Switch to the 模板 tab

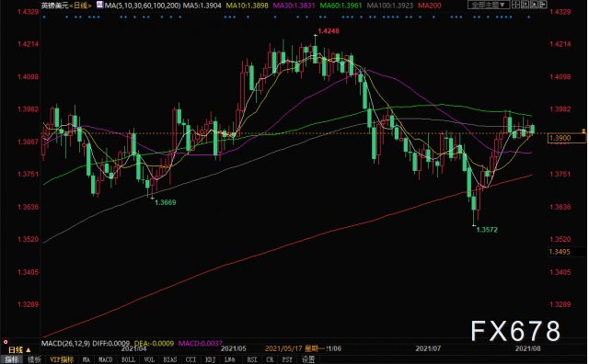tap(34, 359)
